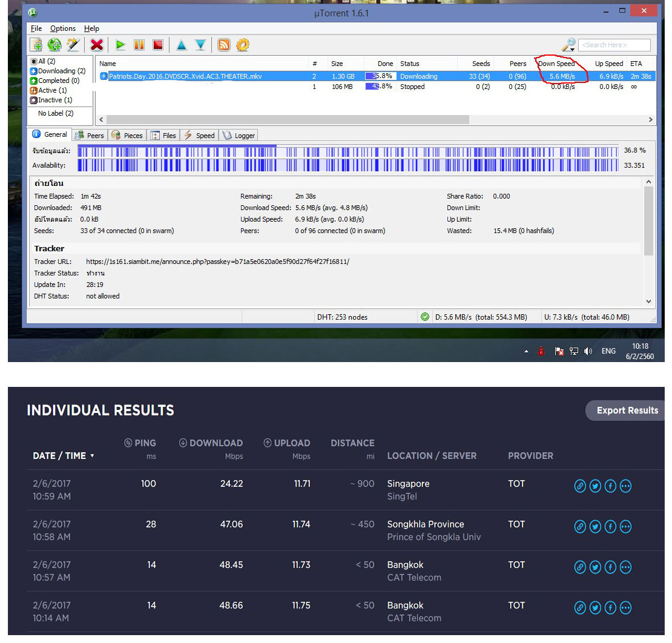Image resolution: width=672 pixels, height=643 pixels.
Task: Pause the torrent with orange pause icon
Action: [x=139, y=45]
